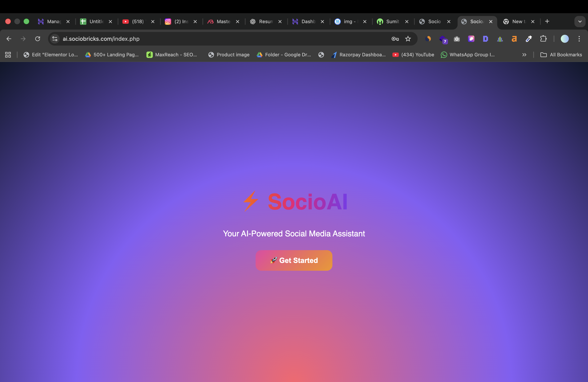Click the back navigation arrow
The height and width of the screenshot is (382, 588).
[9, 39]
